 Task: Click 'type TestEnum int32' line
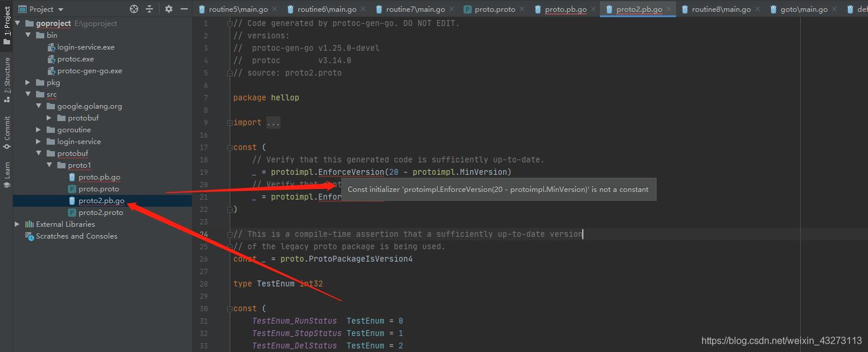pos(278,284)
